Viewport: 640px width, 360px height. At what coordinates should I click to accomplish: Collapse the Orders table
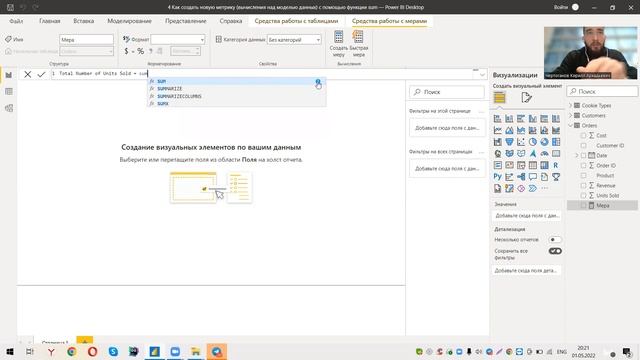571,125
